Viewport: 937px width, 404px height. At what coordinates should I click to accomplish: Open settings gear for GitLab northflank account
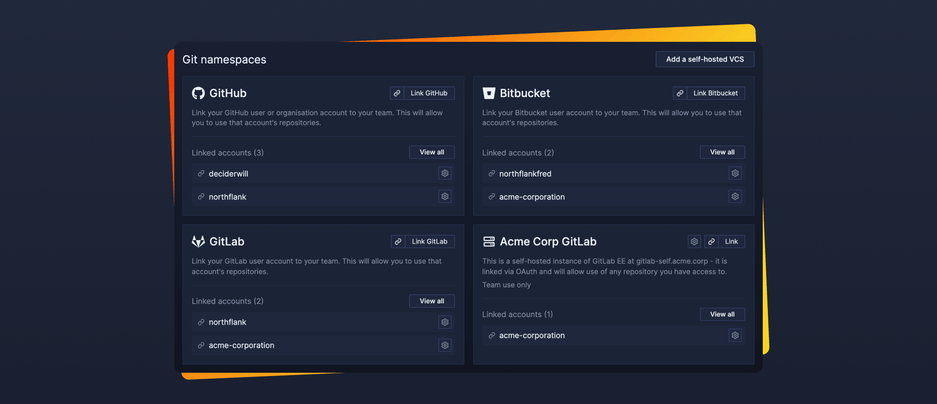445,322
